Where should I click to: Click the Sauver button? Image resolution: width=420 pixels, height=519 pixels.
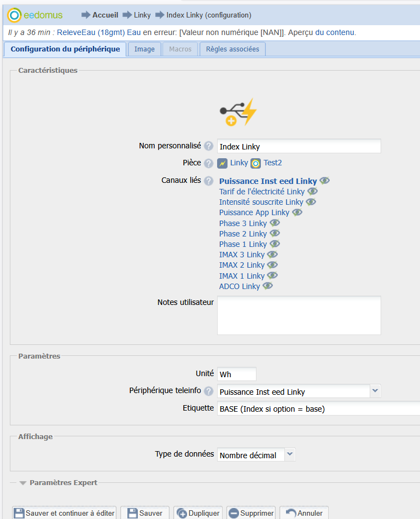(x=145, y=513)
